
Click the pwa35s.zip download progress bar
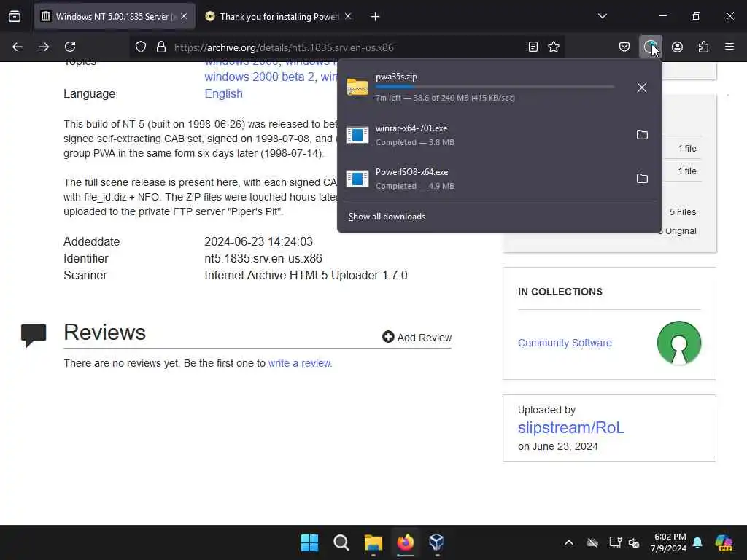495,87
